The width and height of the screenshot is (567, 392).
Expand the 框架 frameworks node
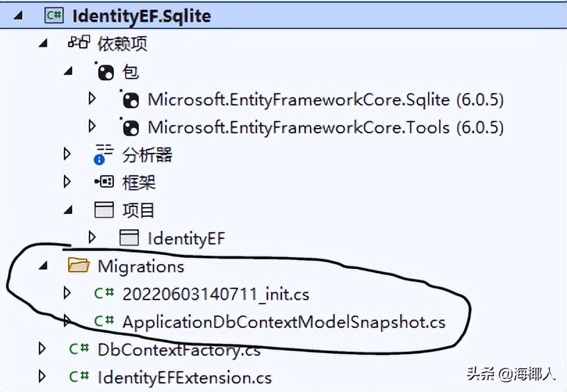point(67,181)
